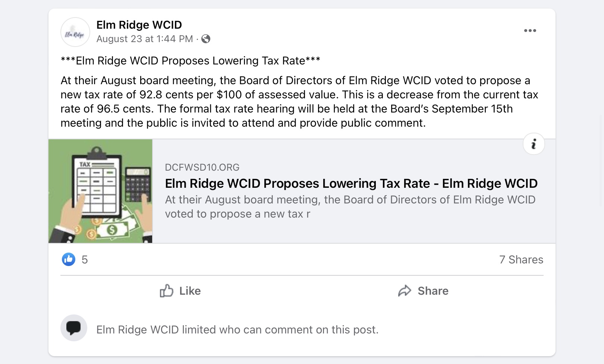Click the info icon on link preview
Screen dimensions: 604x364
(534, 144)
